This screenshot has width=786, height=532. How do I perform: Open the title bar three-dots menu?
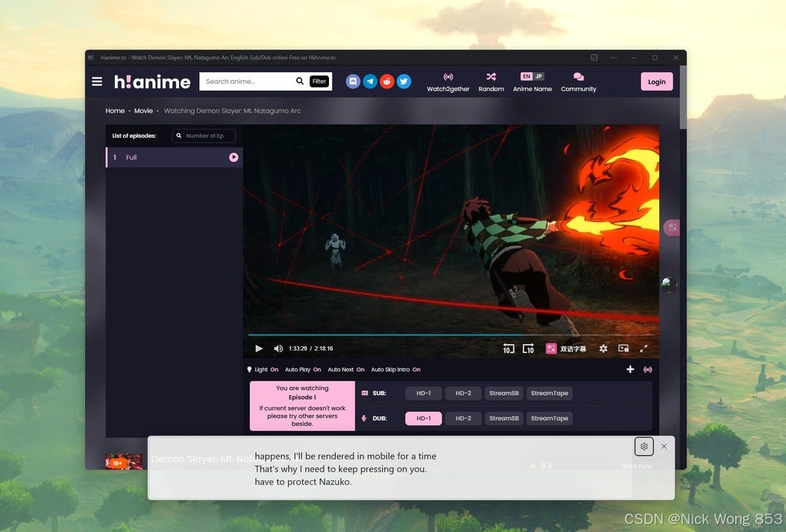(614, 57)
